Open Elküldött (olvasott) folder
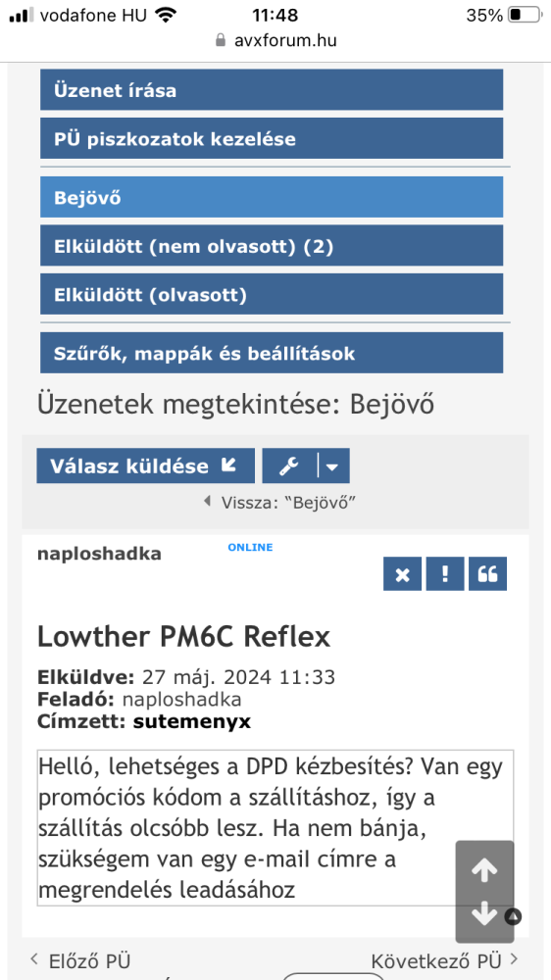 click(x=272, y=294)
